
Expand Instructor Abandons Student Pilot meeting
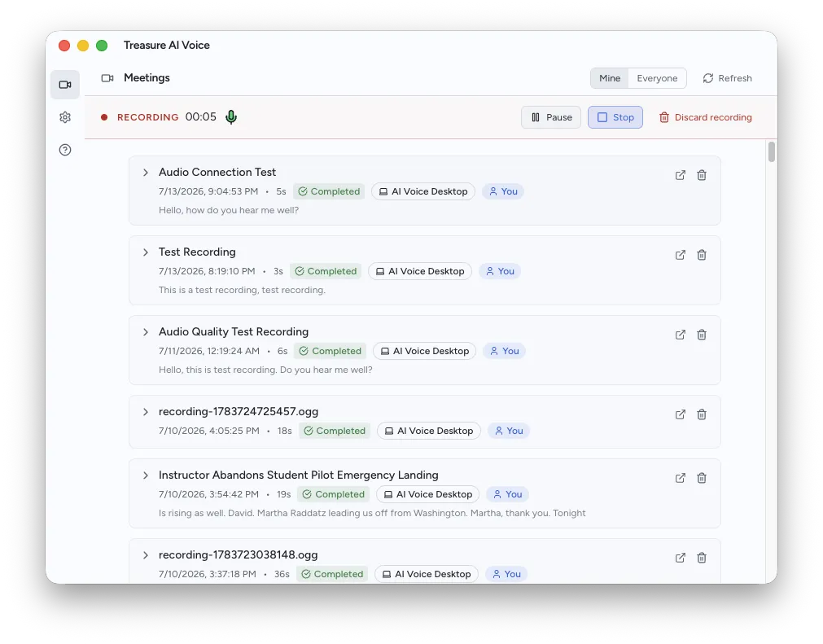click(146, 475)
